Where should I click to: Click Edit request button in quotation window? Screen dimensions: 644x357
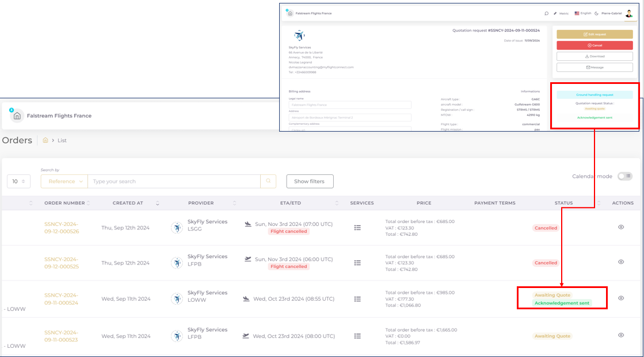coord(595,34)
